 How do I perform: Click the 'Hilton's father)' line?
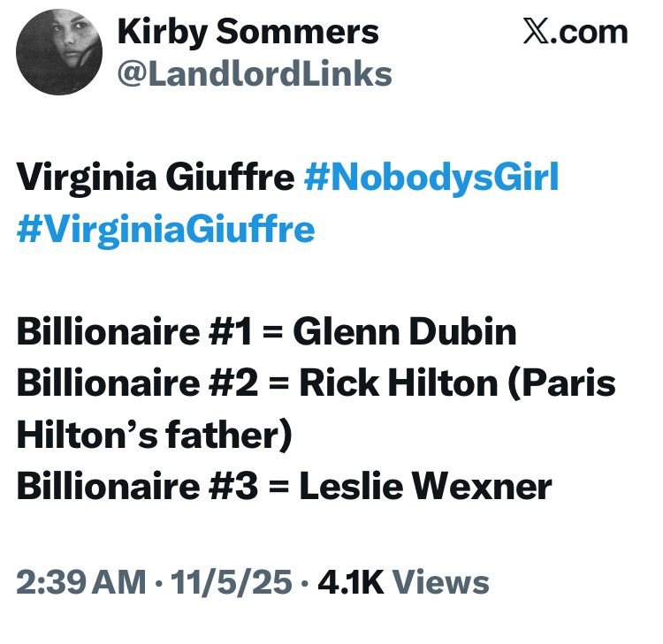pyautogui.click(x=154, y=436)
